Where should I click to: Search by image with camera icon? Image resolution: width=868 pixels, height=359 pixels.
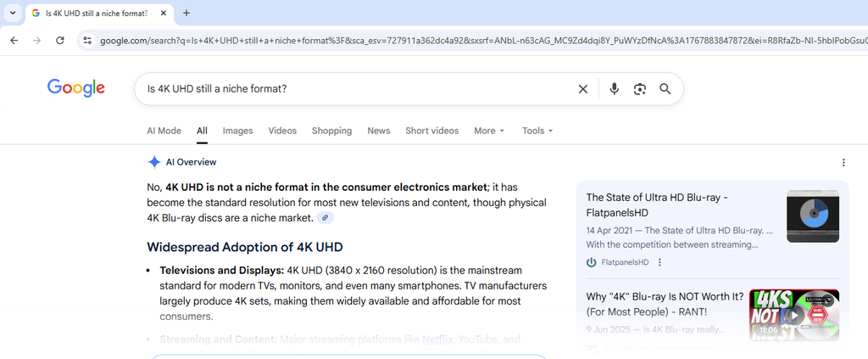[x=640, y=88]
